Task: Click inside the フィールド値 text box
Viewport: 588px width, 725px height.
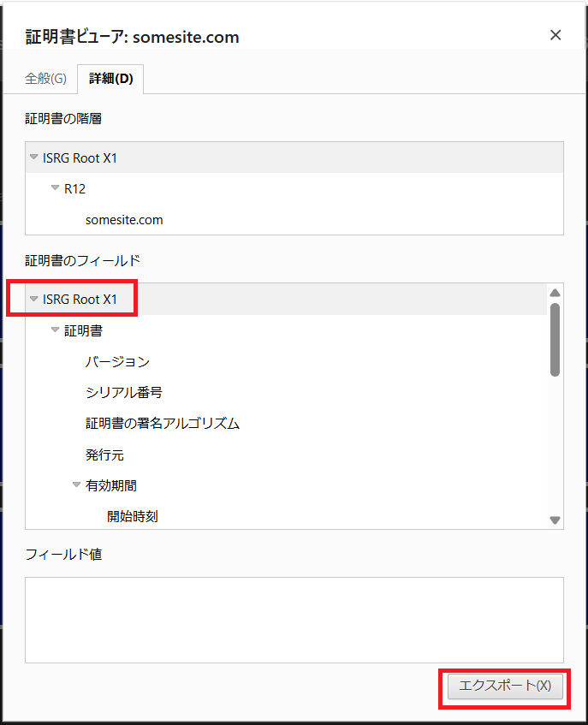Action: coord(294,619)
